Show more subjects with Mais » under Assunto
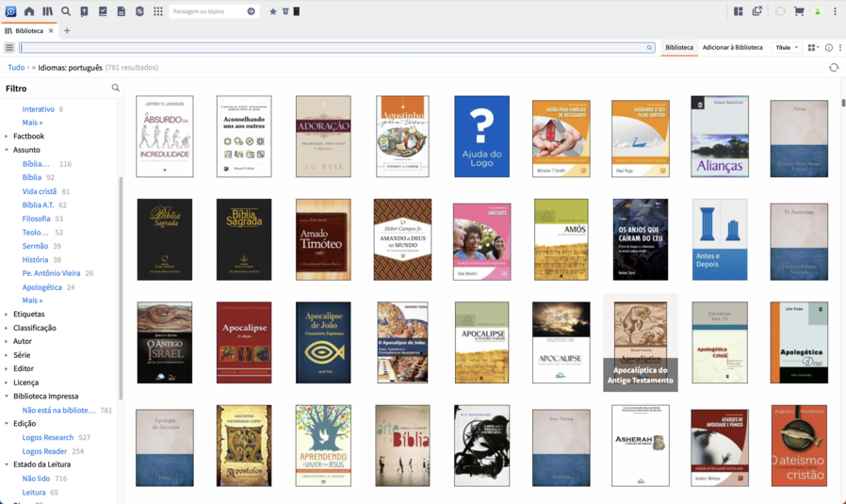Screen dimensions: 846x504 point(32,301)
